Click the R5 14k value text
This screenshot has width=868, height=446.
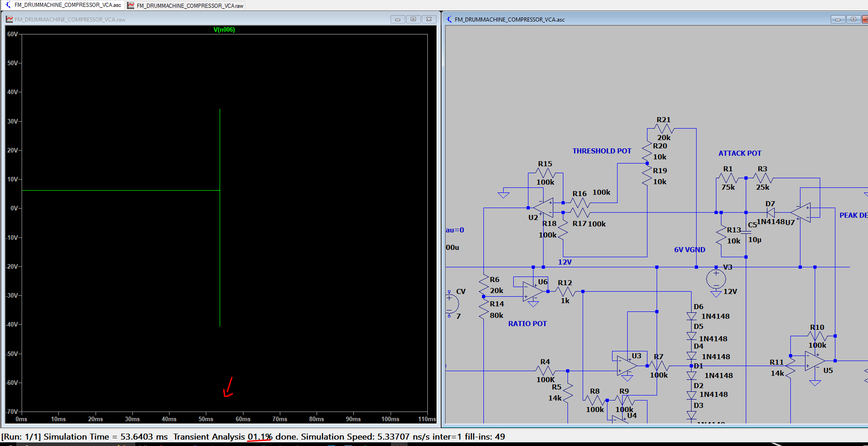click(x=555, y=398)
